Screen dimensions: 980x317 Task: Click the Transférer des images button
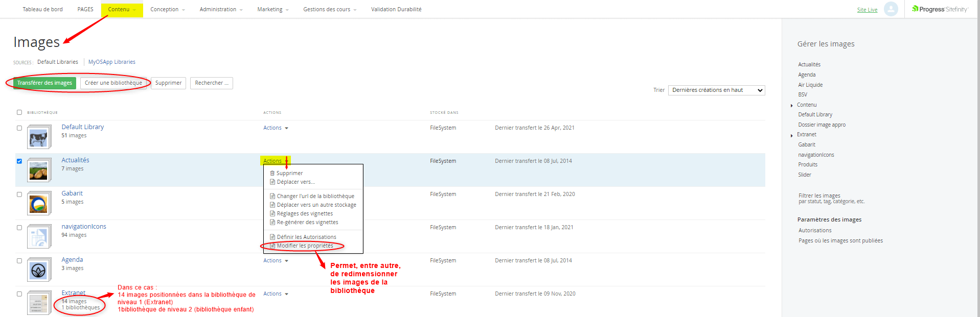point(44,83)
